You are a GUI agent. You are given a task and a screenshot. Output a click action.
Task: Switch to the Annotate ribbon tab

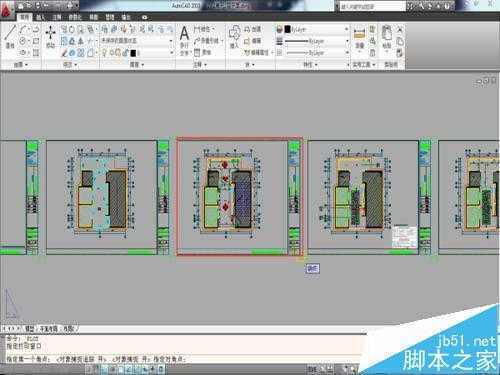[57, 17]
